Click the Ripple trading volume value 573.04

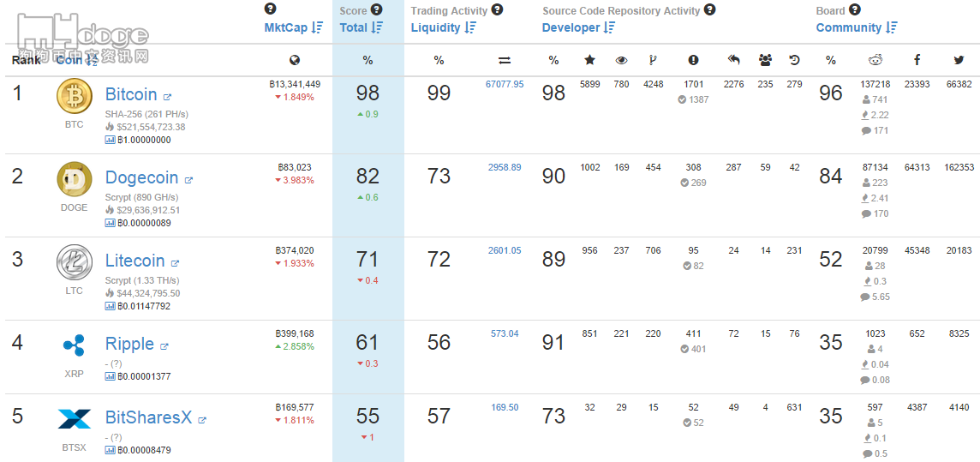tap(505, 333)
